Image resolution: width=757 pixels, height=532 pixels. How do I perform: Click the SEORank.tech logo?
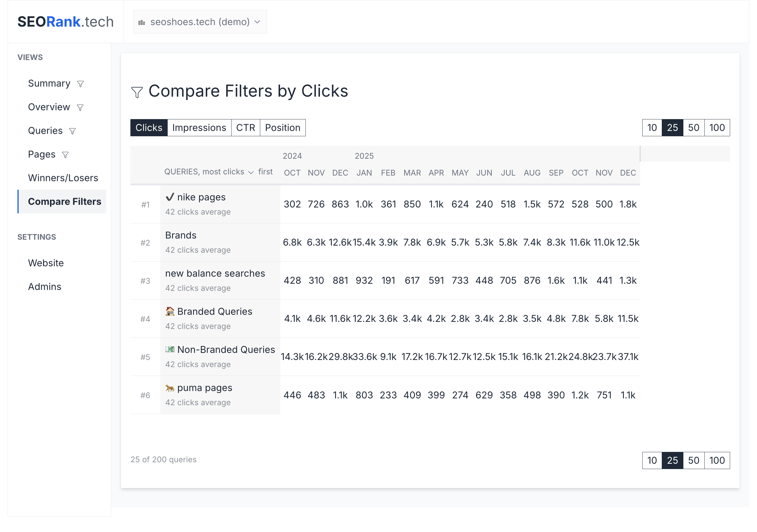click(65, 22)
